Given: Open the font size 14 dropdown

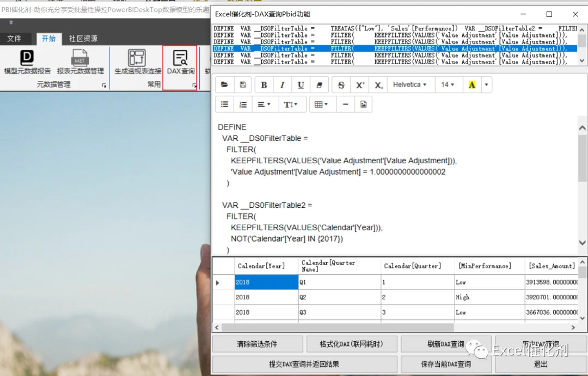Looking at the screenshot, I should pos(448,85).
